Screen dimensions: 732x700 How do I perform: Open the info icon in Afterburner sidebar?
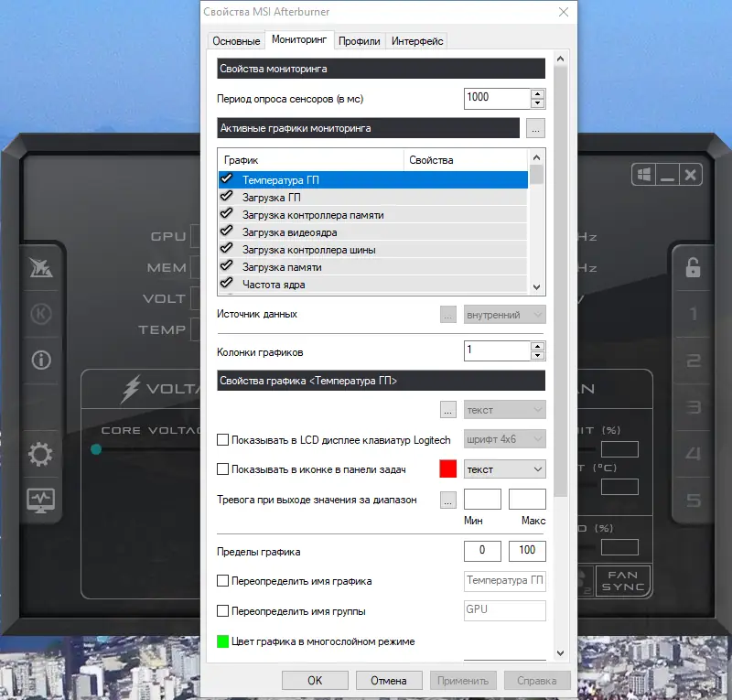coord(41,360)
